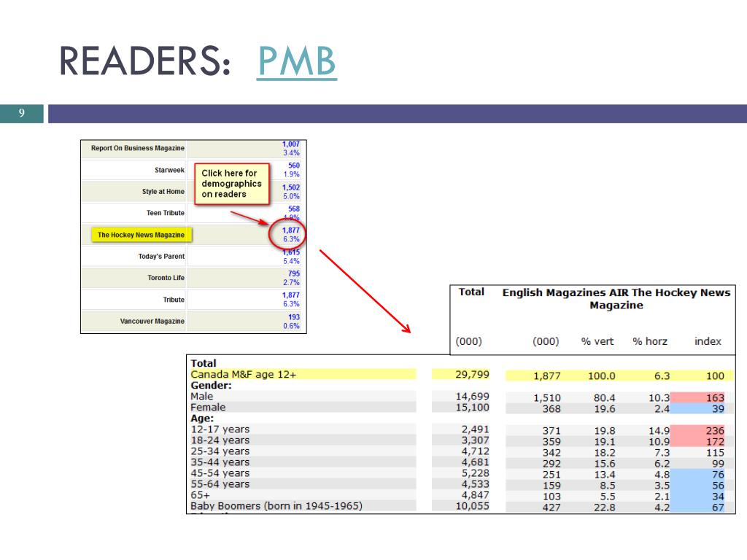Viewport: 747px width, 560px height.
Task: Click Report On Business's 1,007 value
Action: tap(290, 144)
